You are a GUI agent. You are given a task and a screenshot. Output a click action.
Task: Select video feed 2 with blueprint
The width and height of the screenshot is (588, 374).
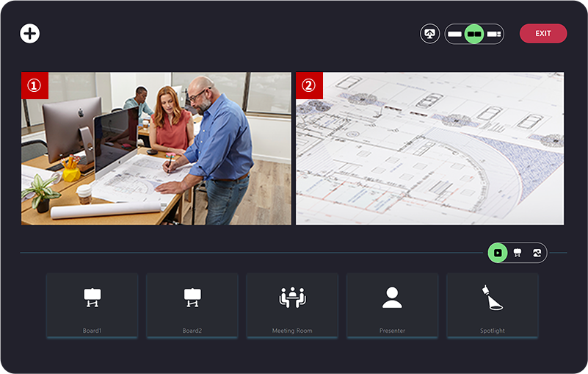429,148
